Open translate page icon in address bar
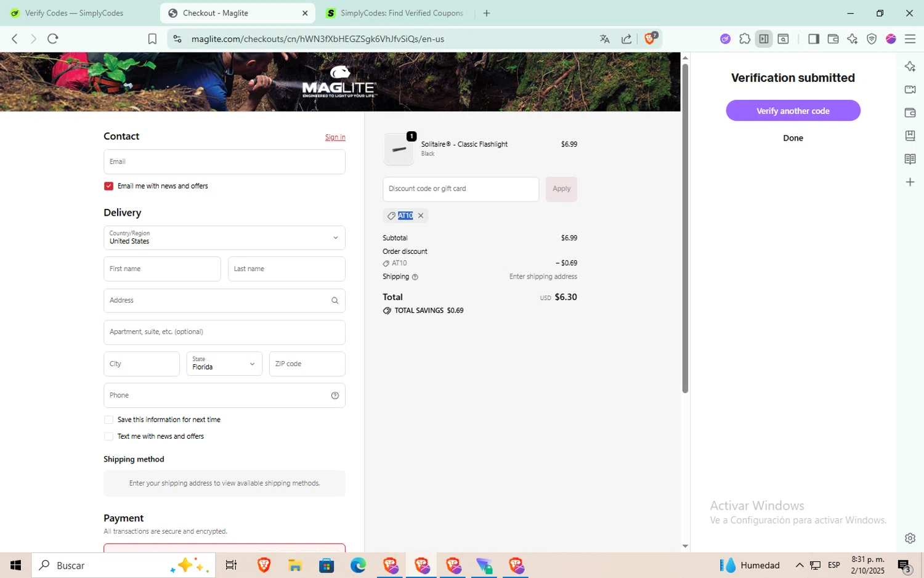This screenshot has height=578, width=924. point(604,39)
